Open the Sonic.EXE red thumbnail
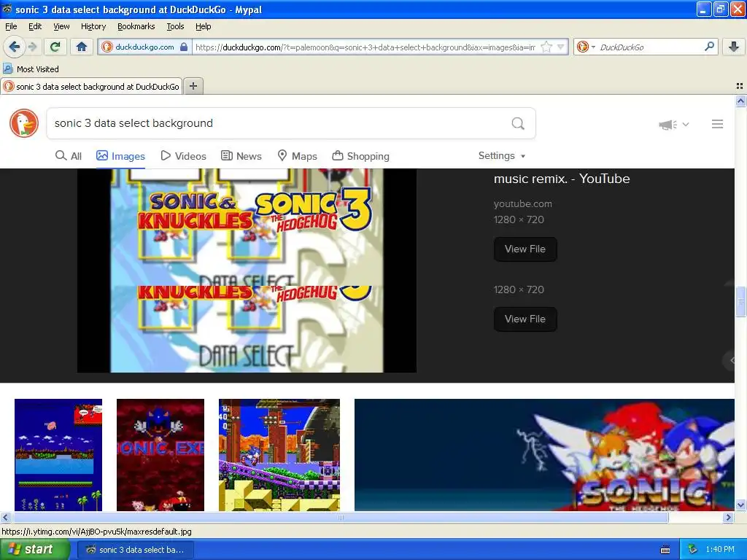The width and height of the screenshot is (747, 560). click(160, 455)
